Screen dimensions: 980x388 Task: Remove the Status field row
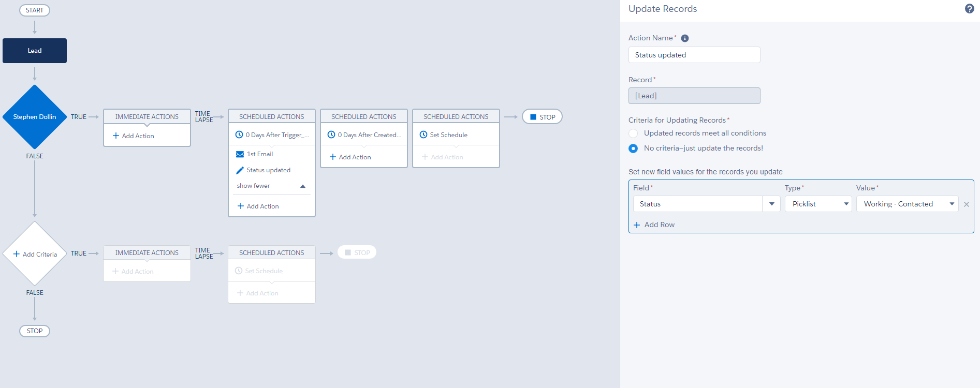coord(966,204)
